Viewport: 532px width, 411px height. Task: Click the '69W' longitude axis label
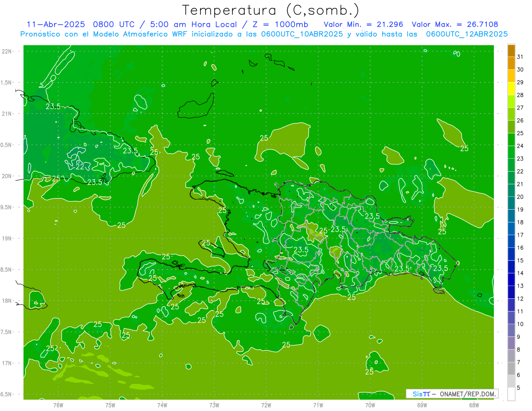tap(422, 405)
